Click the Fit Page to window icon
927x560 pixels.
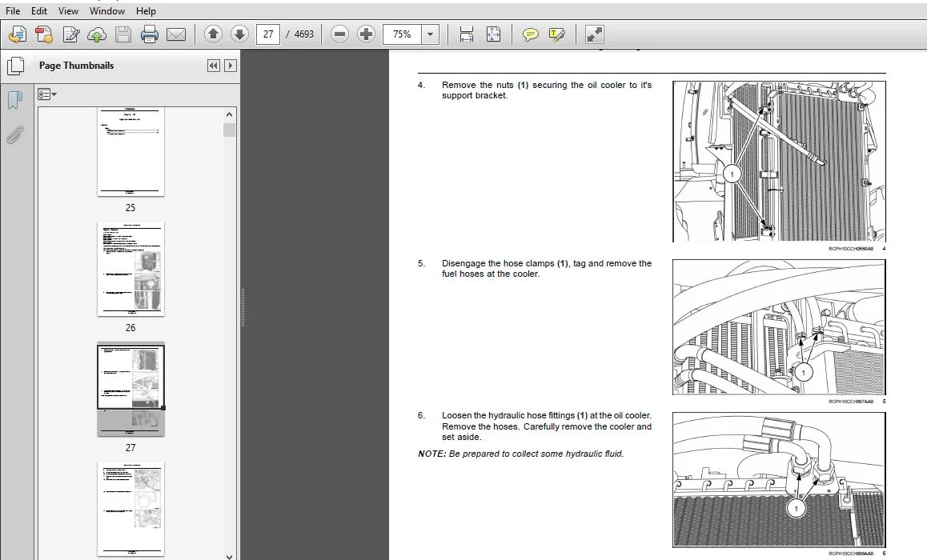click(493, 34)
